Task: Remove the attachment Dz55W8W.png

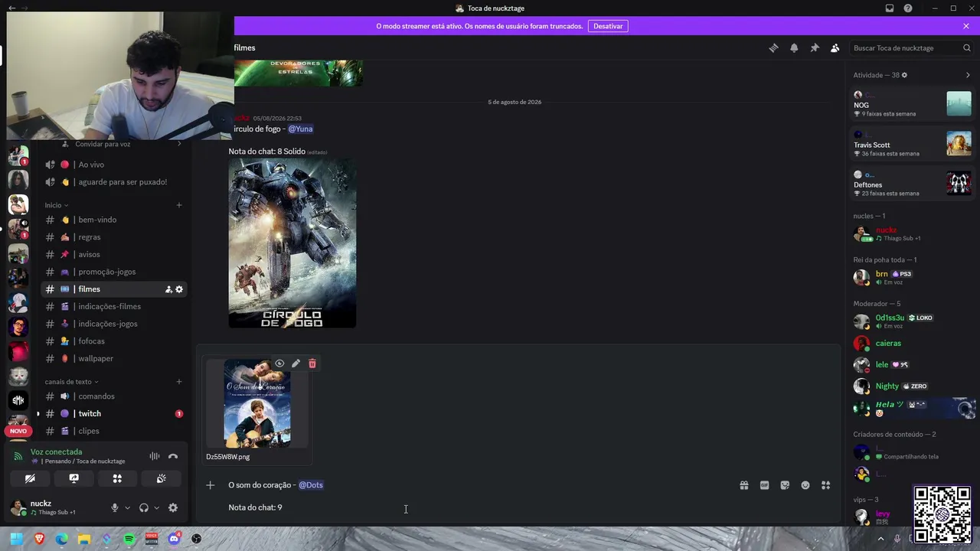Action: tap(312, 364)
